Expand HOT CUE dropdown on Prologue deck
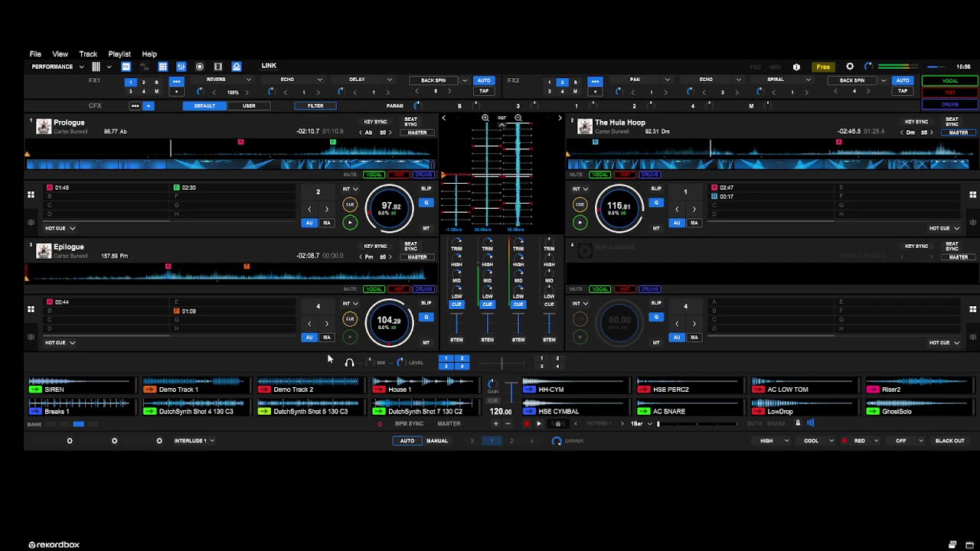This screenshot has height=551, width=980. coord(60,228)
